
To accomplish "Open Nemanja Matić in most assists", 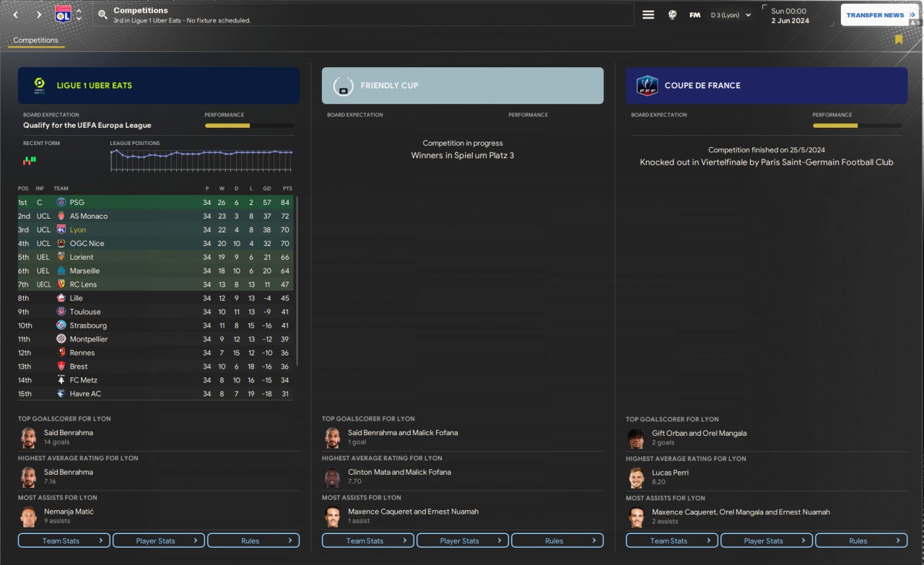I will point(69,512).
